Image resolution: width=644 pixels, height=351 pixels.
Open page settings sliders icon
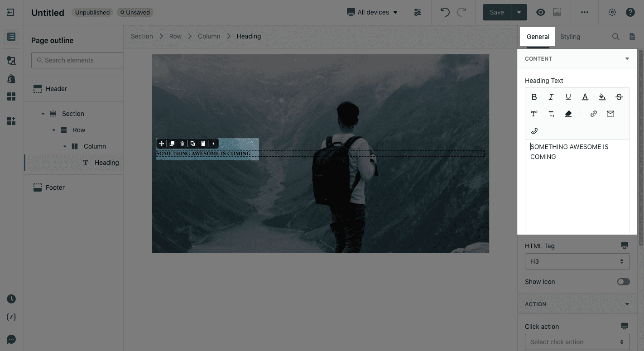coord(418,12)
